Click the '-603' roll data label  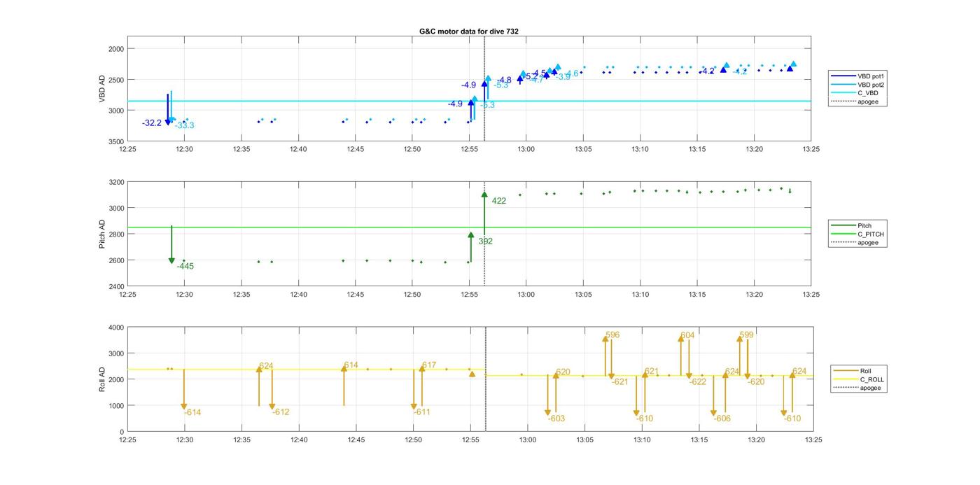(556, 419)
